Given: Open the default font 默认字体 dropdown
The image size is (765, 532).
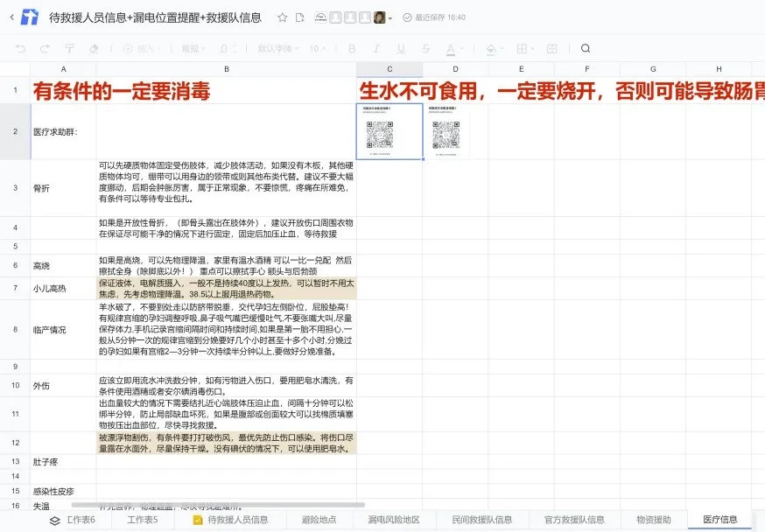Looking at the screenshot, I should [x=278, y=48].
